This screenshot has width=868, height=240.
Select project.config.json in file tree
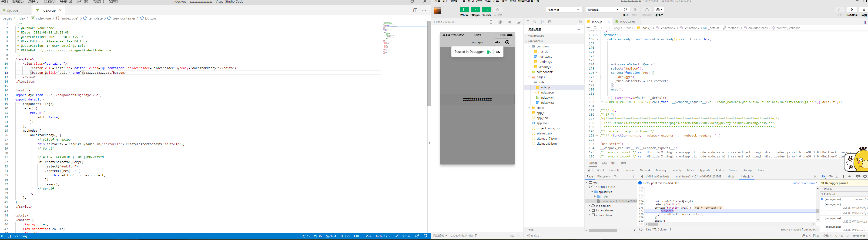click(554, 128)
